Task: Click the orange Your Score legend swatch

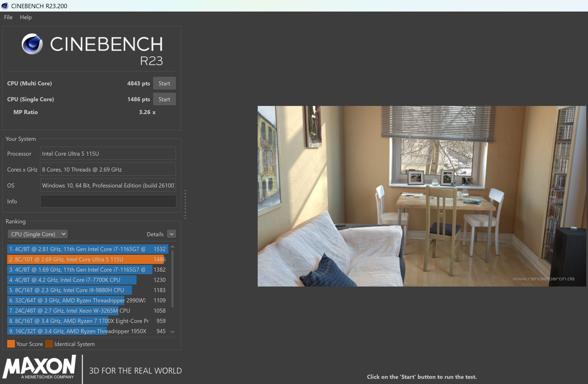Action: point(11,344)
